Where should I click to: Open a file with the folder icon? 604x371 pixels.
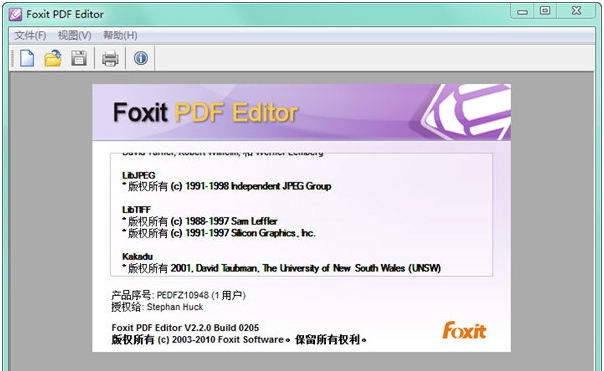click(x=53, y=59)
